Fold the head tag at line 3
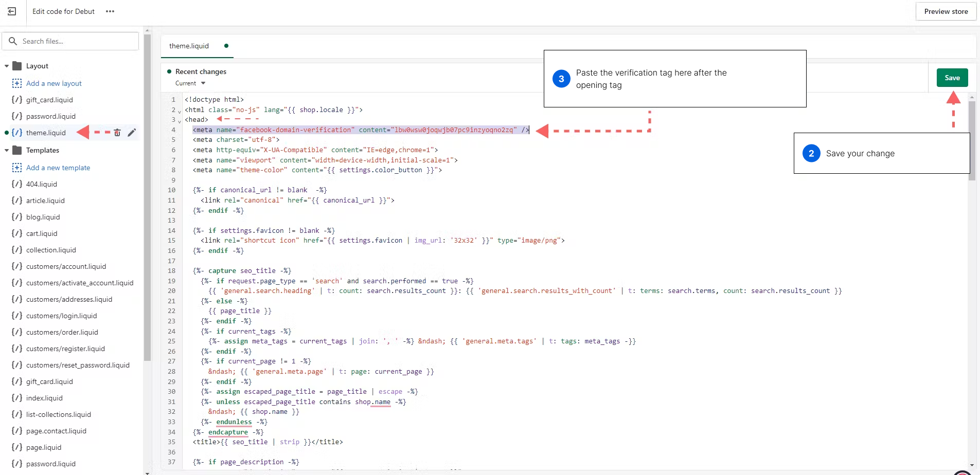The image size is (980, 475). (x=180, y=121)
